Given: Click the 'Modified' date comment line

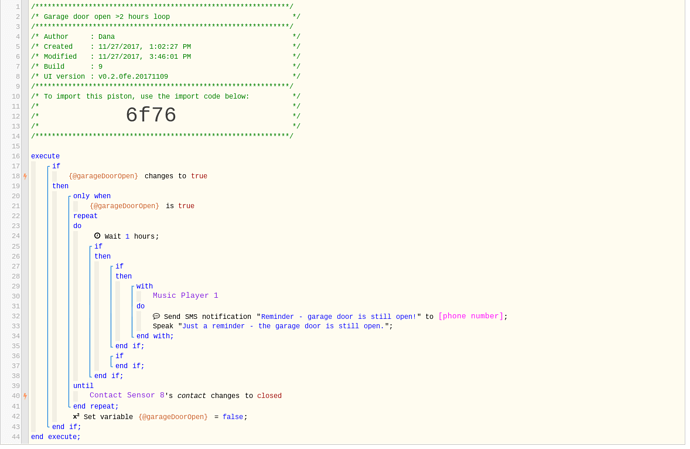Looking at the screenshot, I should (117, 57).
